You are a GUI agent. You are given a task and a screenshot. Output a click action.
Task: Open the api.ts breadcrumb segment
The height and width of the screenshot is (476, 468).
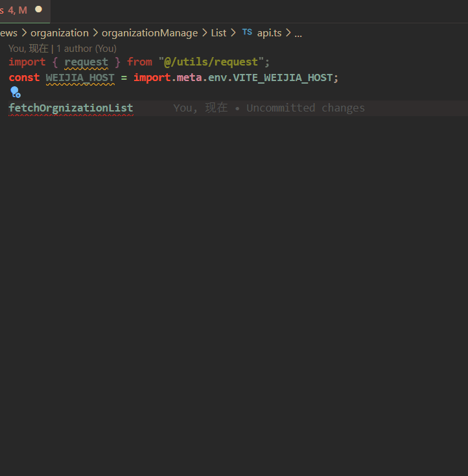(269, 33)
